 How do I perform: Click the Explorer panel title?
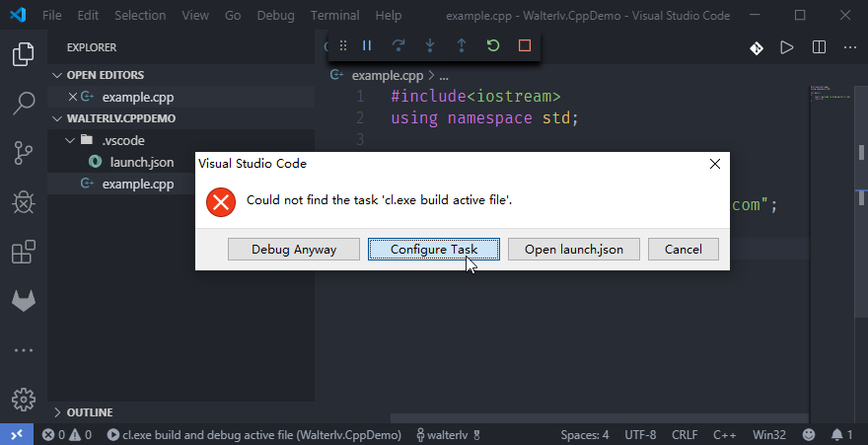point(92,47)
